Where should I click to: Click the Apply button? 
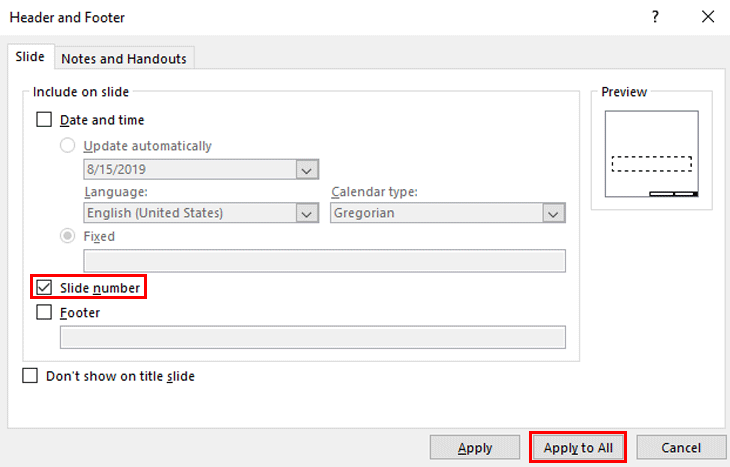coord(475,448)
